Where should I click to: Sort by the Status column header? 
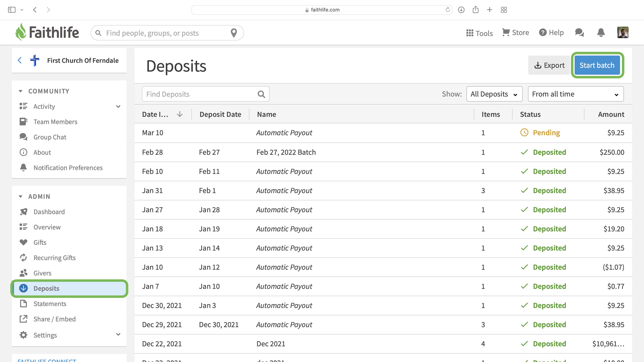[x=530, y=114]
